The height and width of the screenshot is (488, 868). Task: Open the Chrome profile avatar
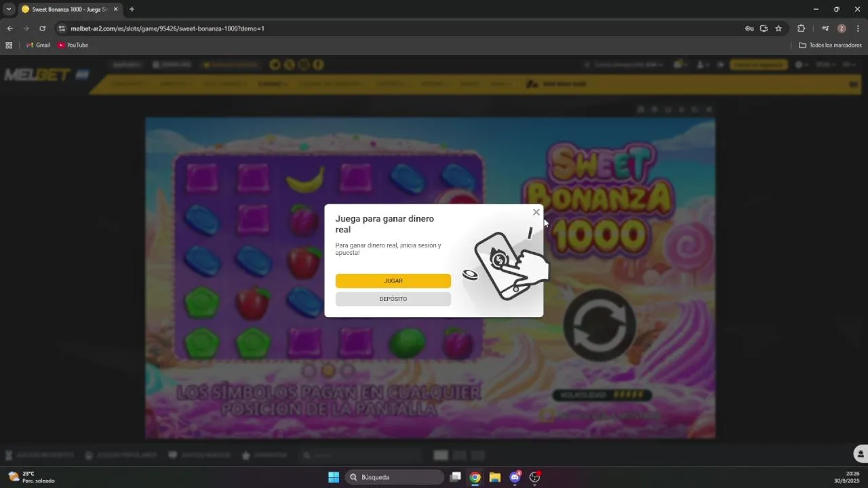tap(842, 28)
